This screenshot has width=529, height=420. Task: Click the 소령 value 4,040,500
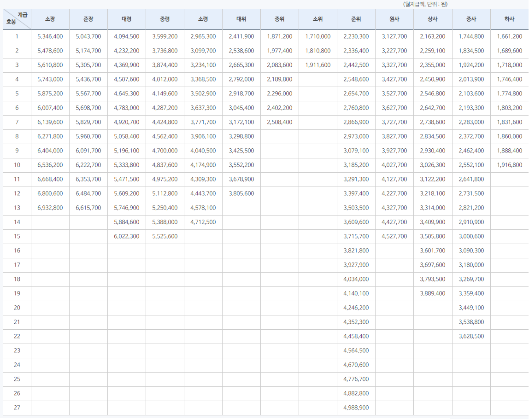(x=203, y=151)
